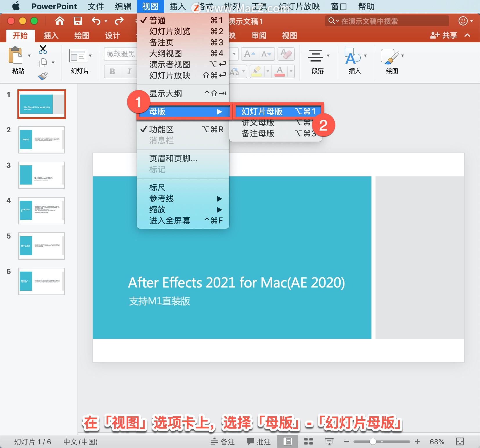
Task: Select slide 3 thumbnail
Action: click(41, 175)
